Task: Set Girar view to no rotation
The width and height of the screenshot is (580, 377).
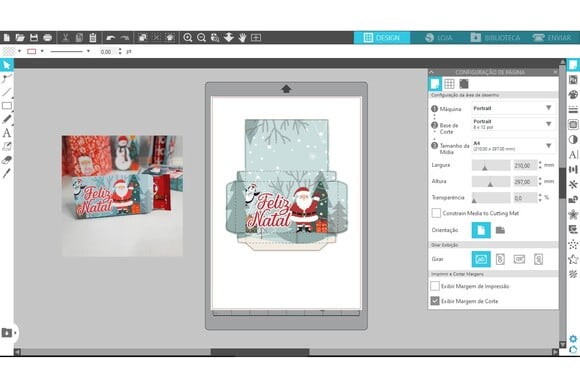Action: click(481, 259)
